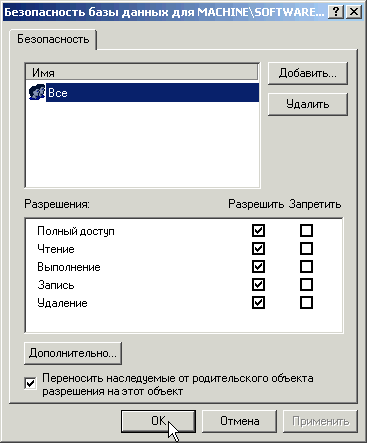This screenshot has width=367, height=443.
Task: Toggle Разрешить checkbox for Чтение
Action: point(258,249)
